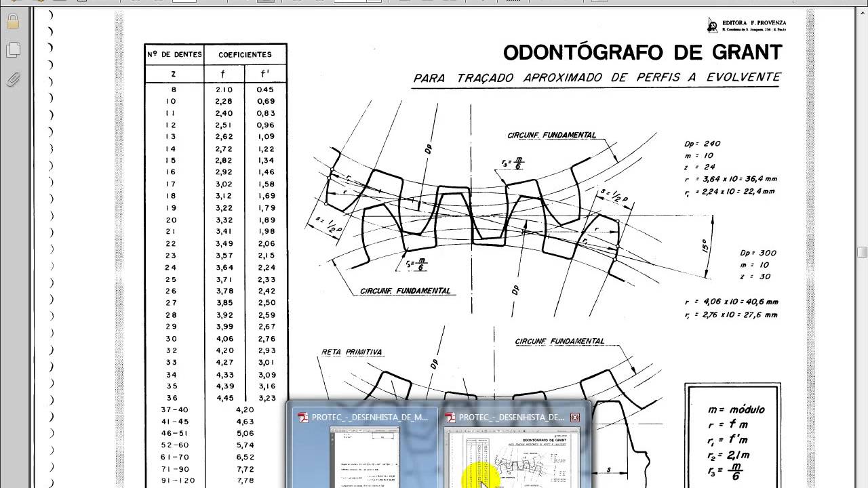Click value 7,72 for row 71-90
The image size is (868, 488).
tap(245, 468)
